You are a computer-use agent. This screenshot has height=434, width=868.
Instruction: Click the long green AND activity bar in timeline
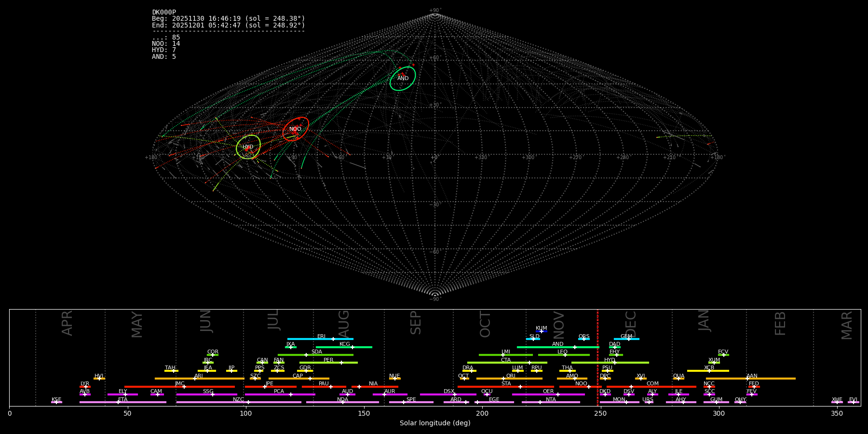coord(558,347)
